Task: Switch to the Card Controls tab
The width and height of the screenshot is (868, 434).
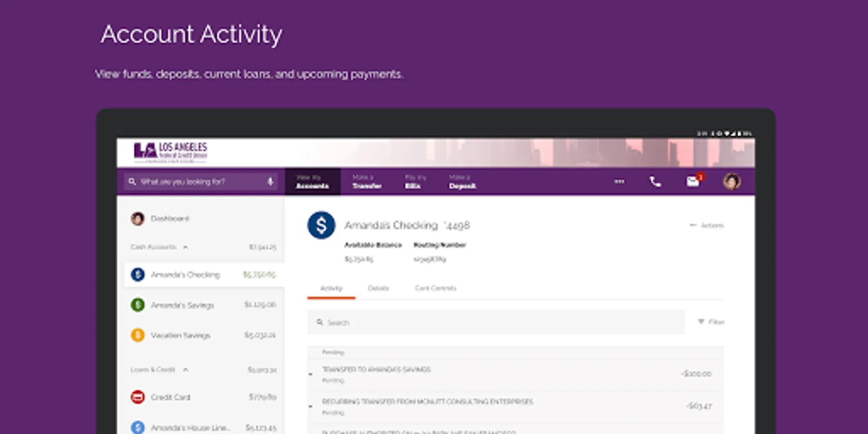Action: coord(435,288)
